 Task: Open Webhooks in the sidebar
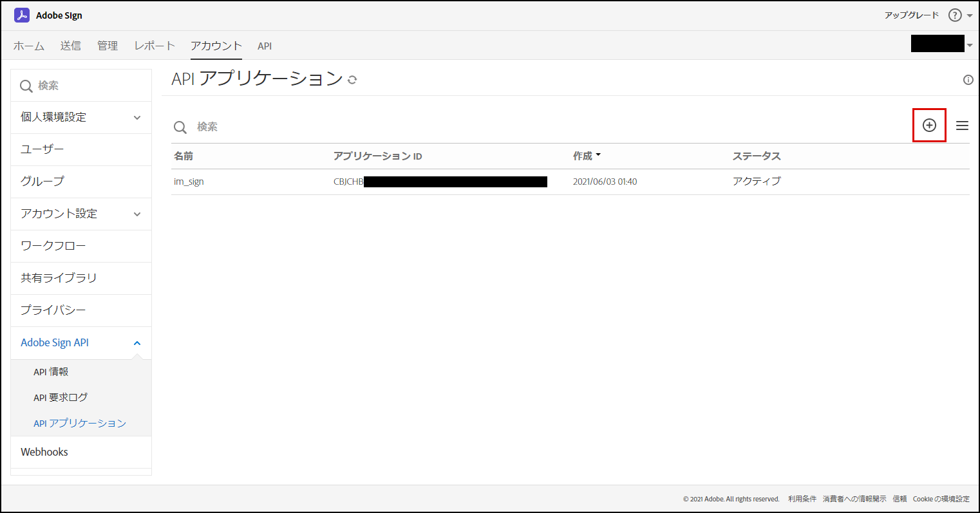pos(80,452)
